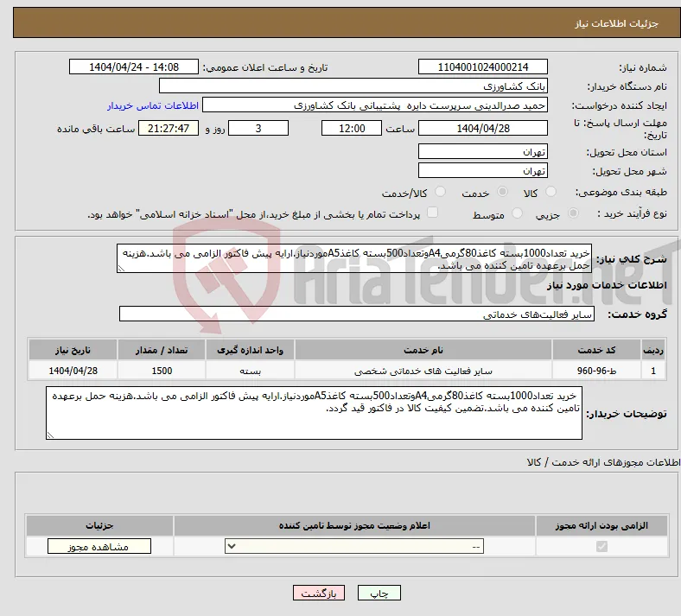
Task: Click the deadline time 12:00 field
Action: [x=352, y=128]
